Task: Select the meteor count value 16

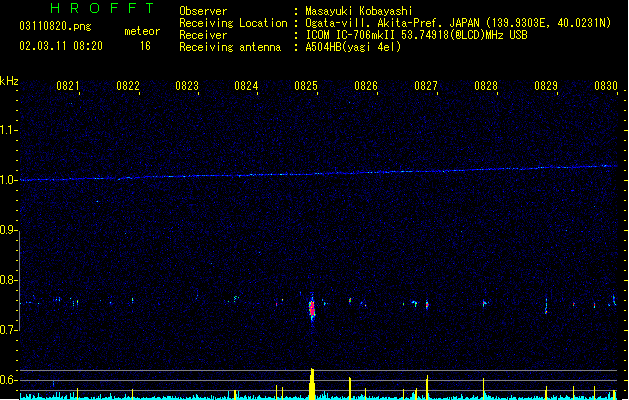Action: tap(145, 46)
